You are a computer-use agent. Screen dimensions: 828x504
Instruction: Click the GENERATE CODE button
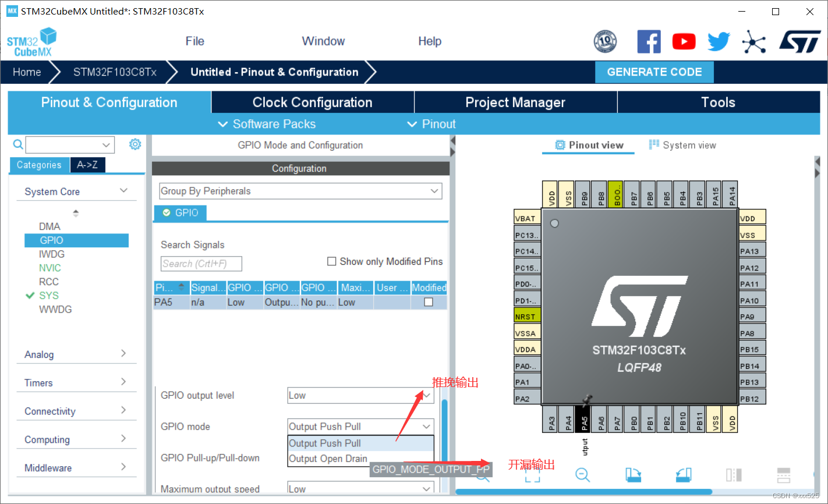click(x=654, y=72)
